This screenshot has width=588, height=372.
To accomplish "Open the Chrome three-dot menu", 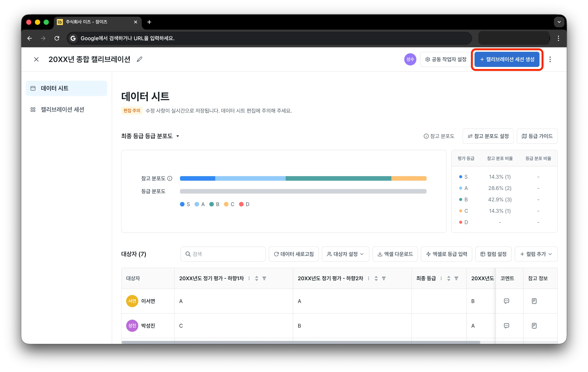I will [x=558, y=38].
